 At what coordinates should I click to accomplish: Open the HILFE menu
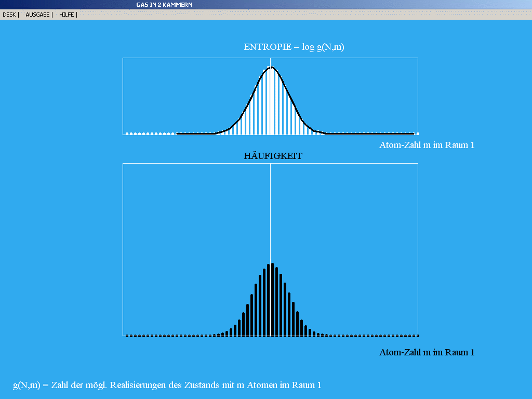pos(66,15)
